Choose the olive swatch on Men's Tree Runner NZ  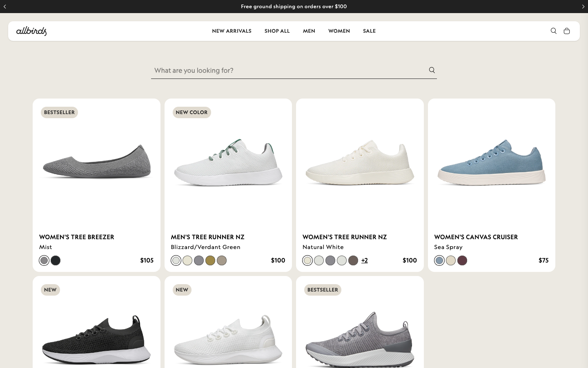(210, 260)
